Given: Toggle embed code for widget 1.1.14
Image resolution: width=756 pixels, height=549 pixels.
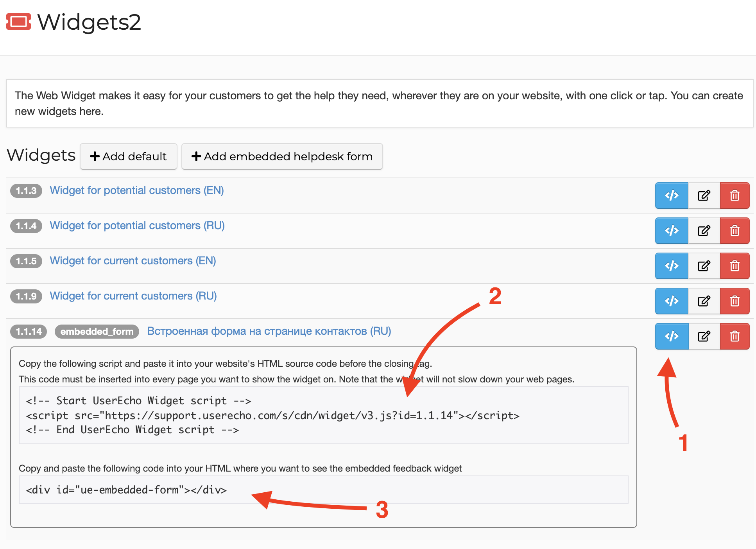Looking at the screenshot, I should 672,336.
